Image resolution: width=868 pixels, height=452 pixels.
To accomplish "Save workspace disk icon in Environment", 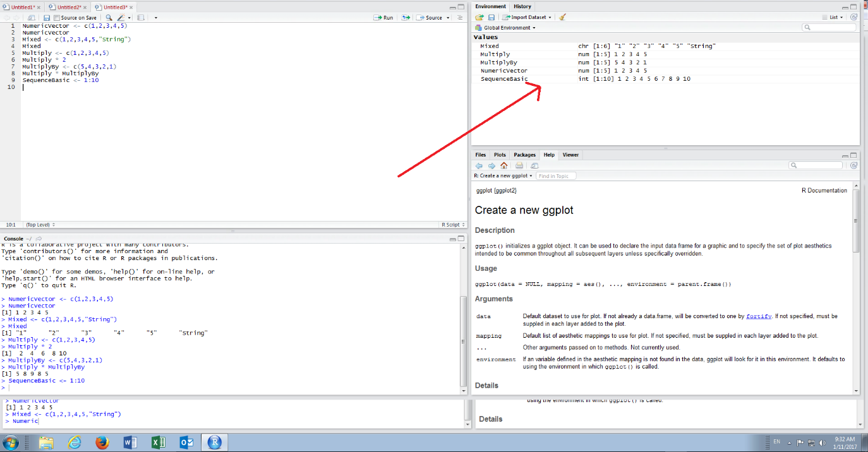I will point(491,18).
